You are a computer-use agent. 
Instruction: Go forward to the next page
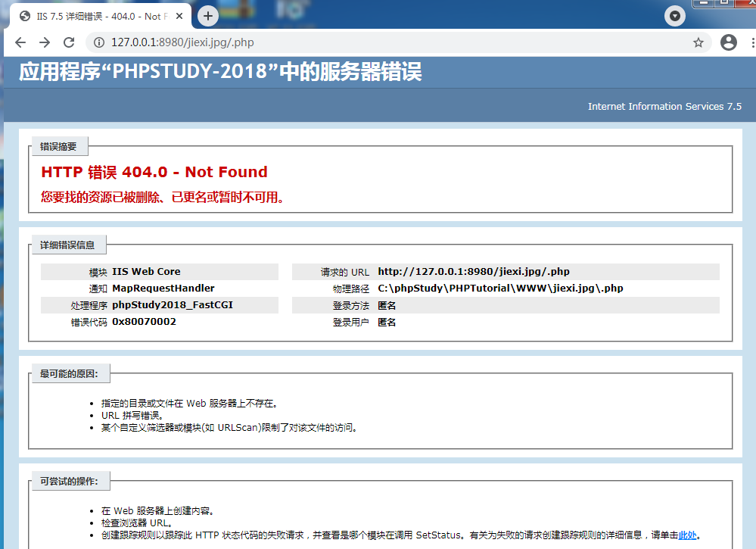[x=45, y=42]
